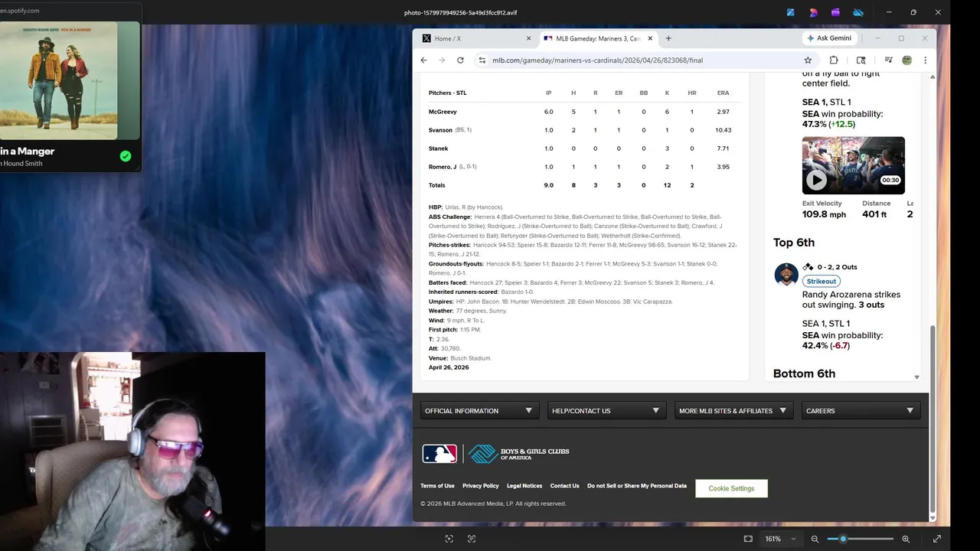
Task: Click the visual search icon in Photos bottom bar
Action: point(449,539)
